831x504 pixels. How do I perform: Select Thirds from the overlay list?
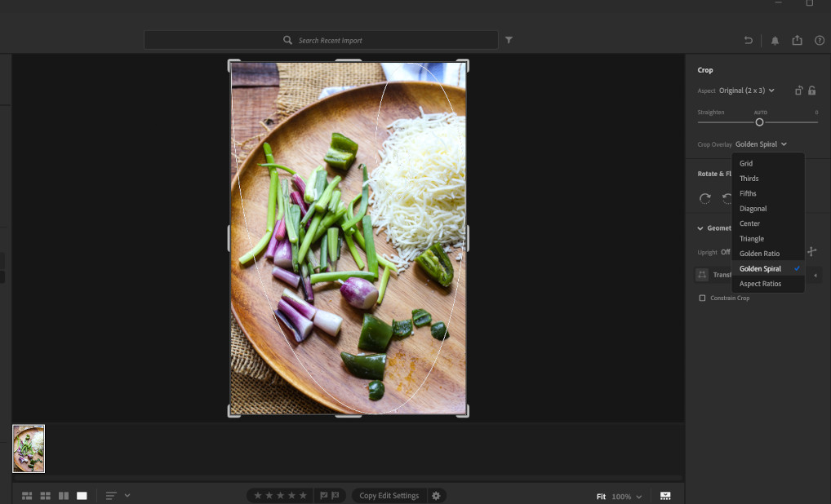click(749, 179)
